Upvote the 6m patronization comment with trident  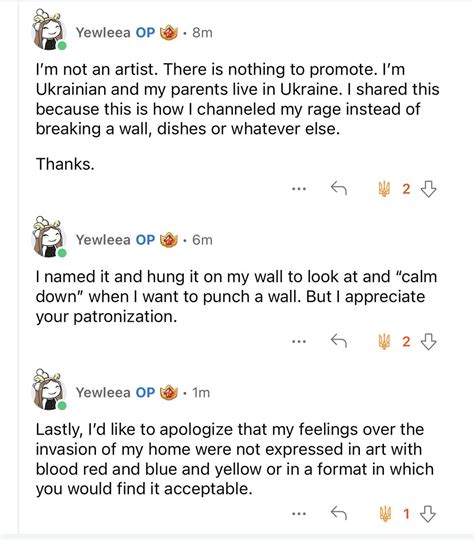384,342
